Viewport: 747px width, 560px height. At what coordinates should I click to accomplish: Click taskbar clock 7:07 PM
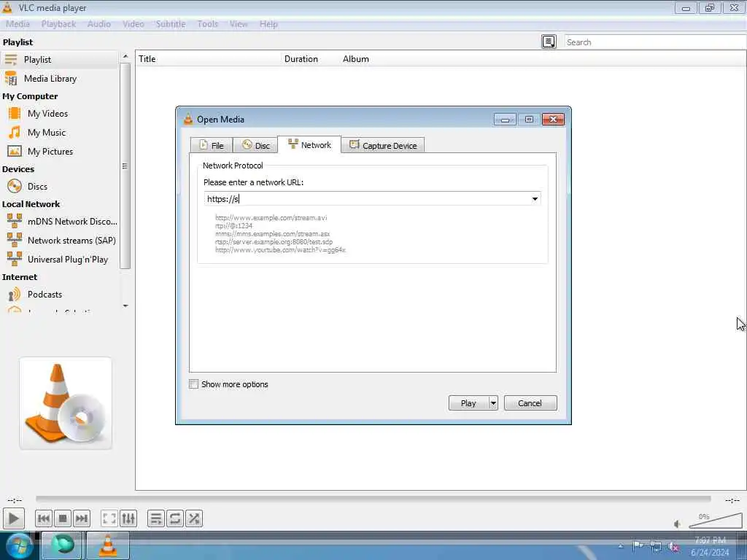(x=710, y=540)
